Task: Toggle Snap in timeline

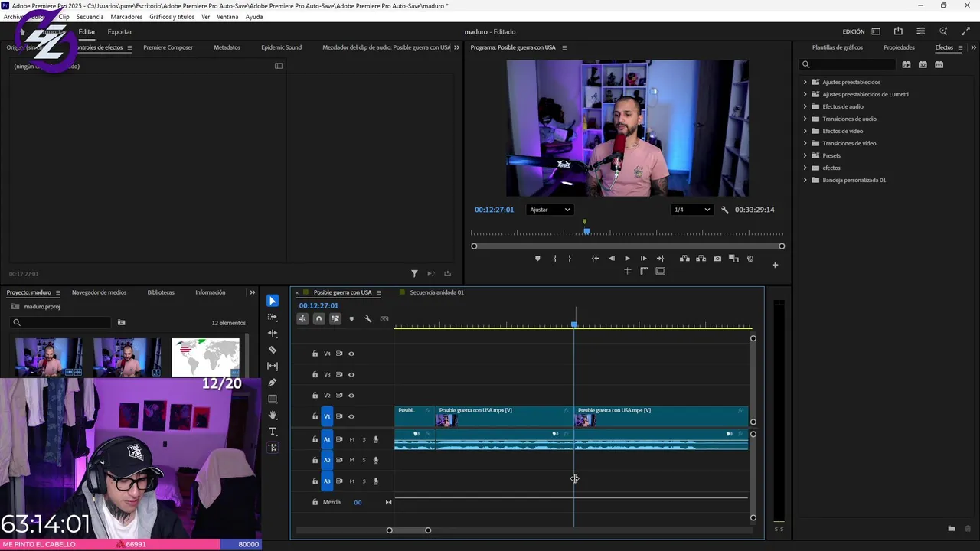Action: pos(319,319)
